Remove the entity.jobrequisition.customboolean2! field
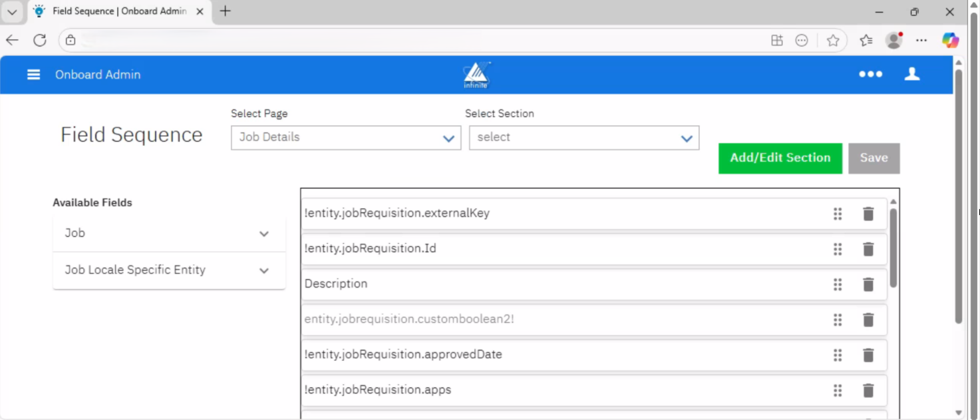The height and width of the screenshot is (420, 980). (868, 319)
